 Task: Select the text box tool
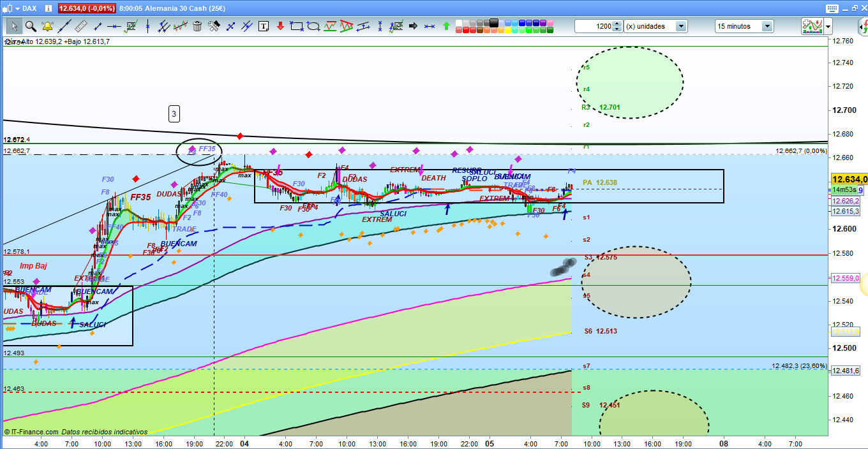point(264,26)
